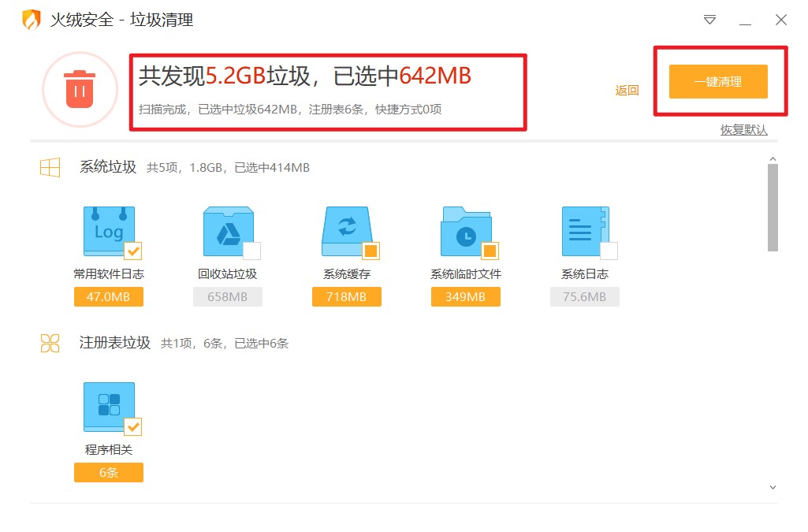Screen dimensions: 808x532
Task: Select the 系统缓存 cache icon
Action: pos(346,229)
